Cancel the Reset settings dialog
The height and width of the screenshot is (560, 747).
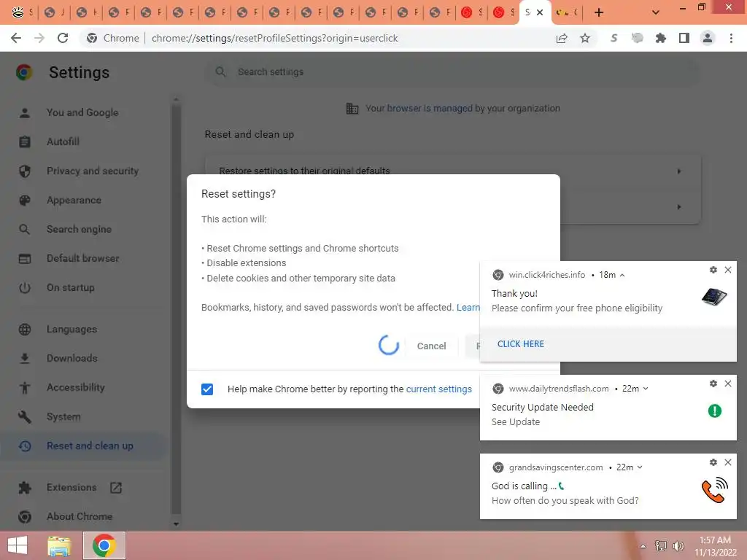click(x=431, y=346)
